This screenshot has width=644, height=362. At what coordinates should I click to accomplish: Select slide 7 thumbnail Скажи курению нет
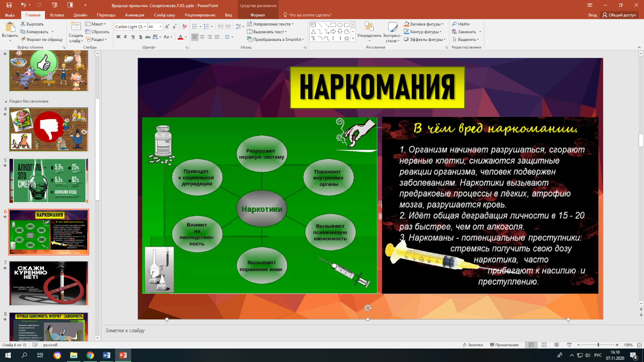(49, 283)
